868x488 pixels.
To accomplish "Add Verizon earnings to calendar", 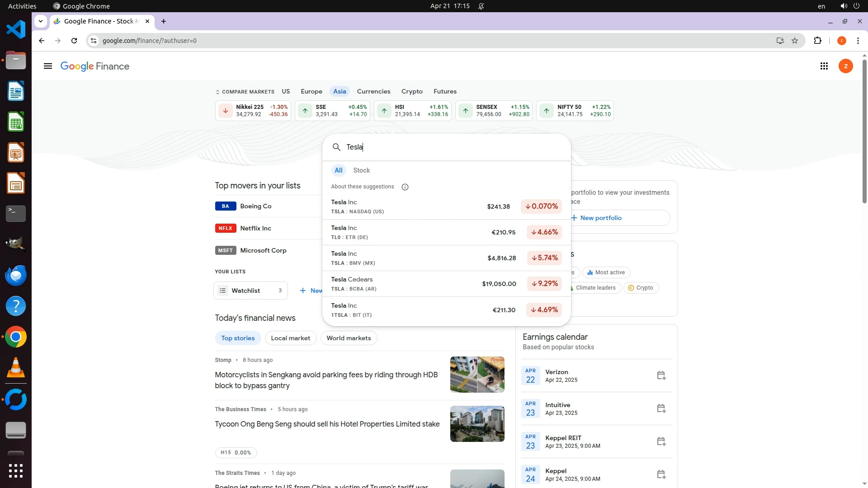I will (661, 375).
